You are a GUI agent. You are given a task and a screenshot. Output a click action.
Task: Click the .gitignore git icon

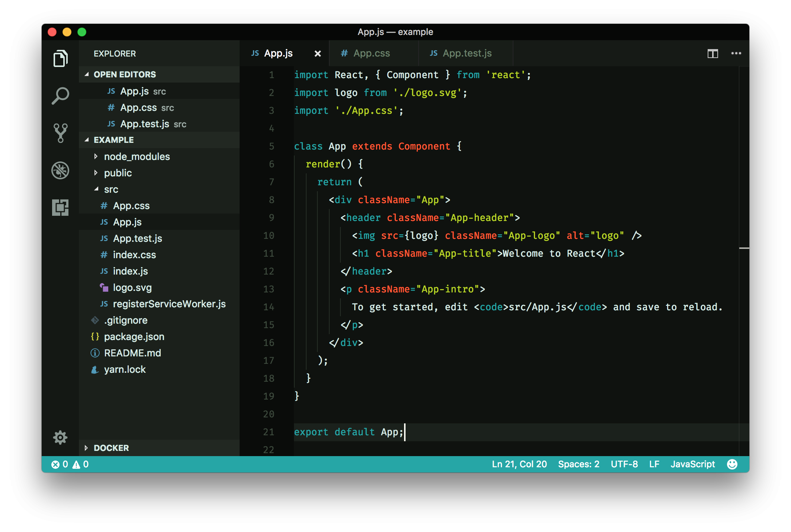(x=95, y=320)
